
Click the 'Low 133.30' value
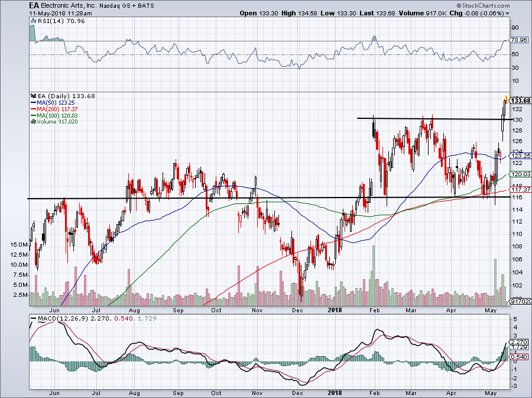point(338,13)
